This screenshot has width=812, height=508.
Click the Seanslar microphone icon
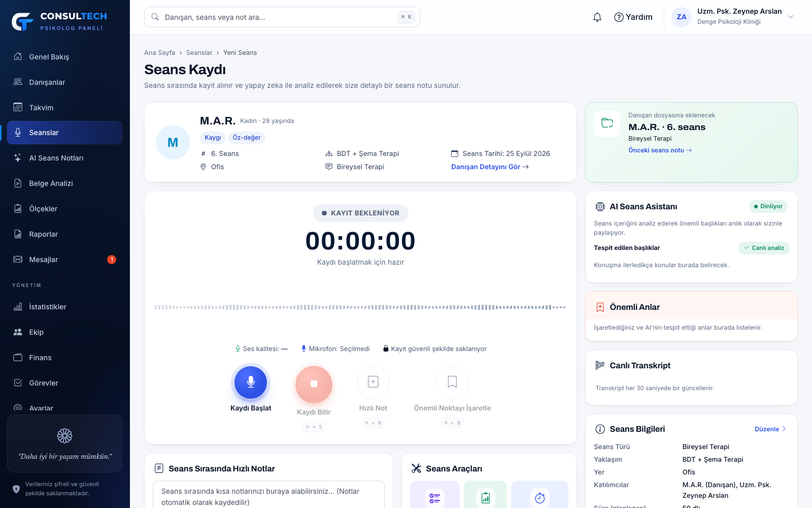point(18,133)
